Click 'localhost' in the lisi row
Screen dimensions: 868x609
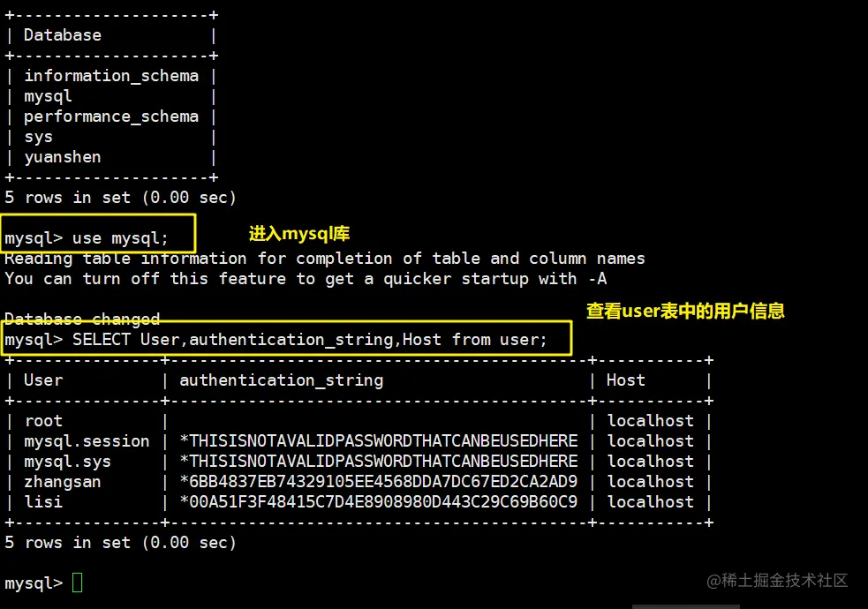point(651,501)
